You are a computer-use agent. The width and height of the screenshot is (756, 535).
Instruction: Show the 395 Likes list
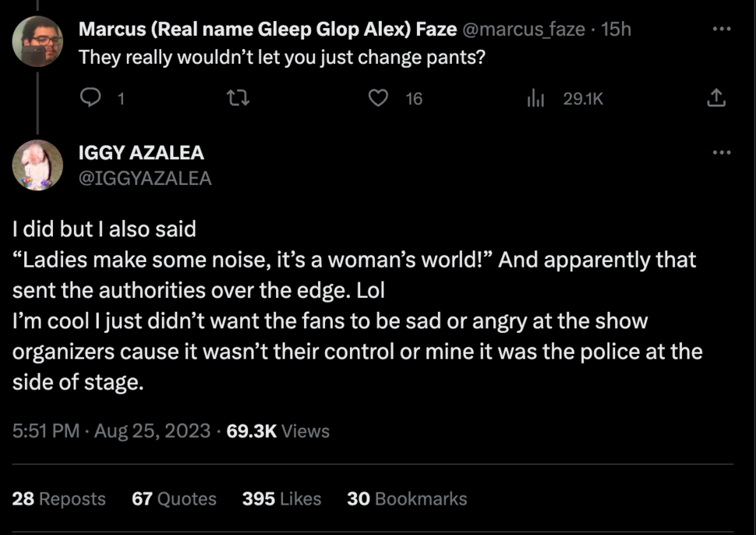coord(281,498)
